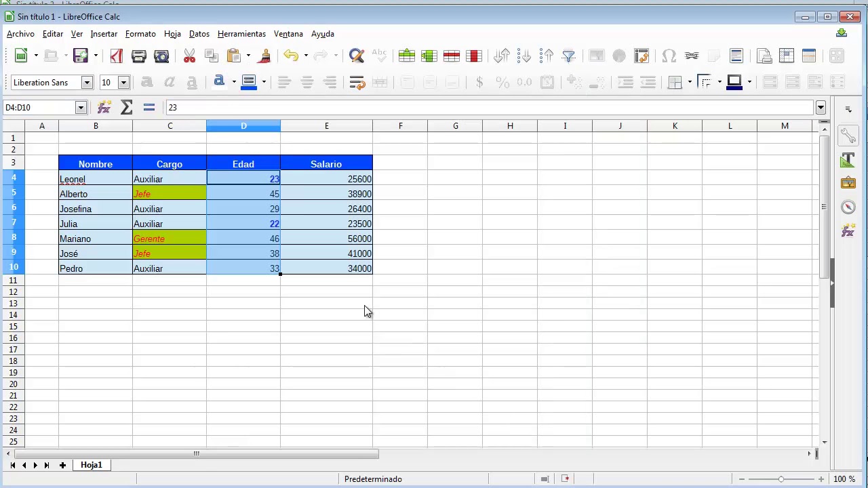868x488 pixels.
Task: Open the Function Wizard fx icon
Action: click(104, 107)
